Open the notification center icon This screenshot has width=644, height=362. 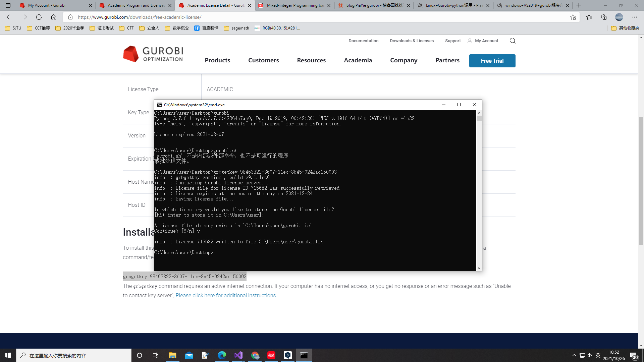pyautogui.click(x=634, y=355)
